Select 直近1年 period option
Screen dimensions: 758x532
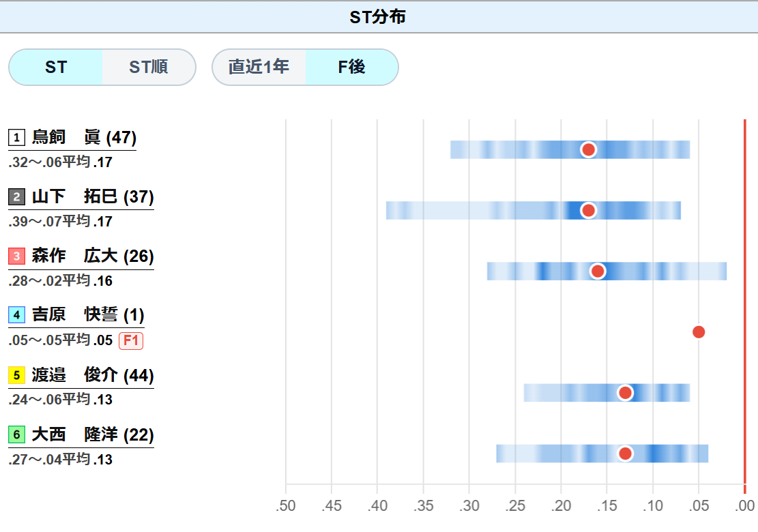[x=259, y=67]
